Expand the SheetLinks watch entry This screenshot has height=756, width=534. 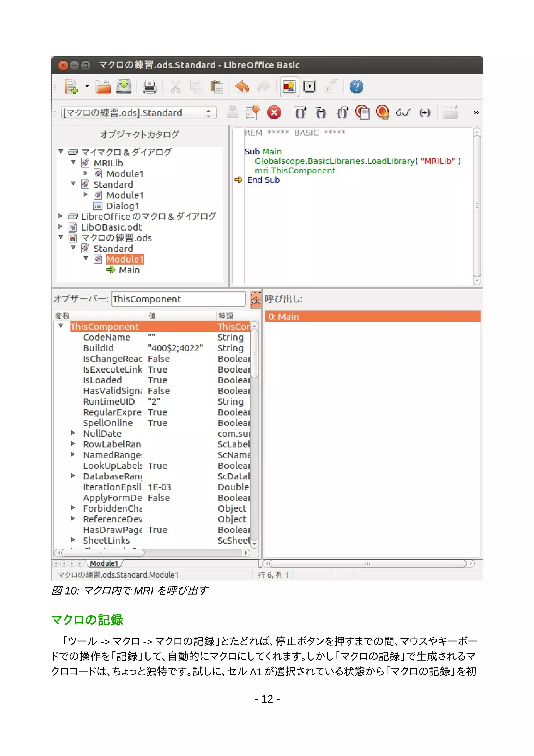click(73, 540)
